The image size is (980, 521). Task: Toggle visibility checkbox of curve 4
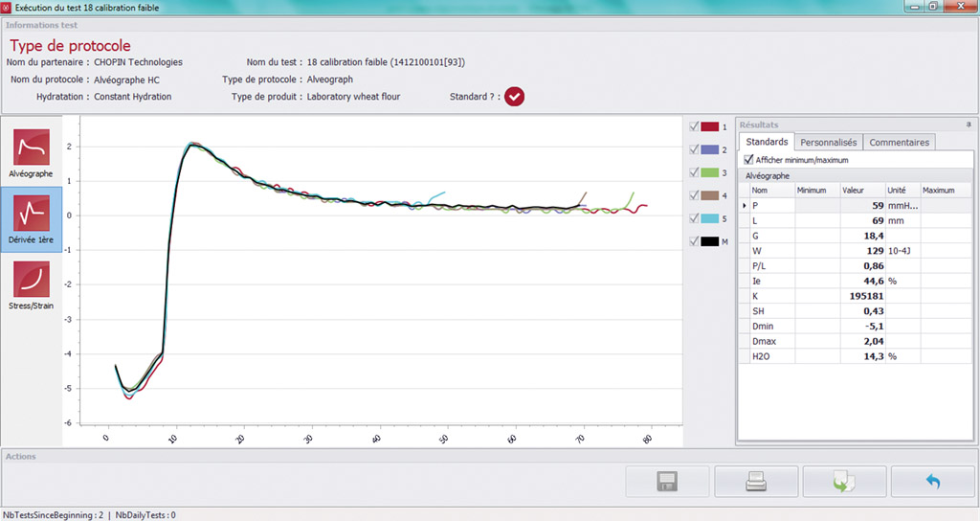point(694,195)
